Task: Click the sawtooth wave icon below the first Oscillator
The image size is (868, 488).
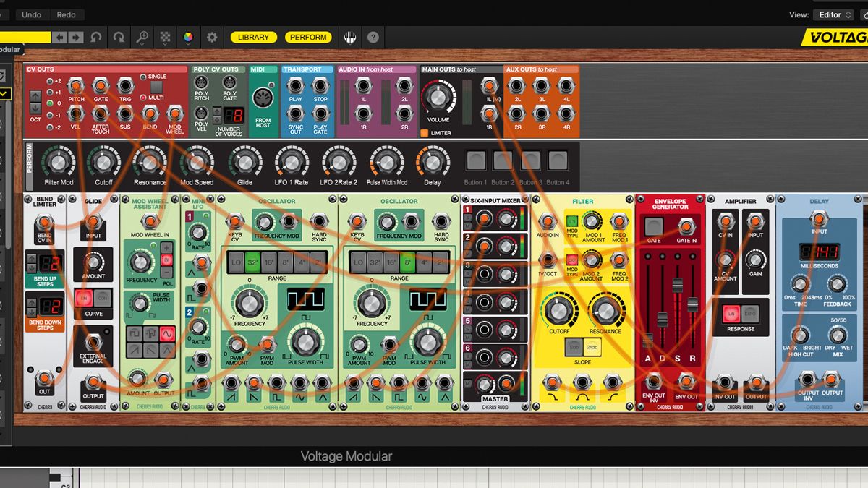Action: tap(231, 396)
